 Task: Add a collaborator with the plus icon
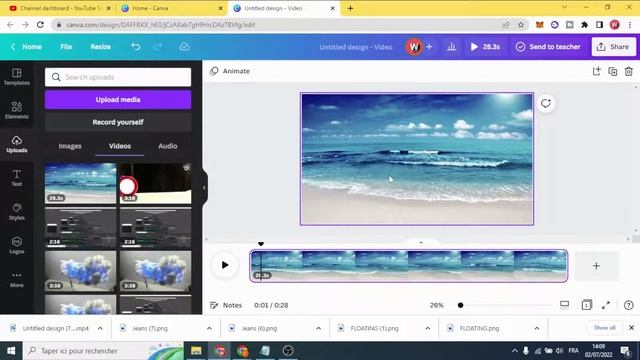[429, 47]
